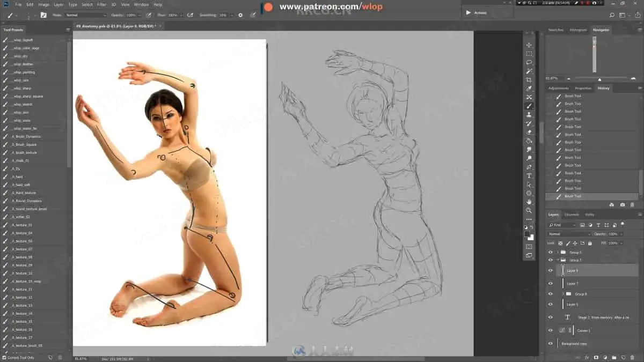
Task: Toggle visibility of Curves 1 layer
Action: pyautogui.click(x=550, y=331)
